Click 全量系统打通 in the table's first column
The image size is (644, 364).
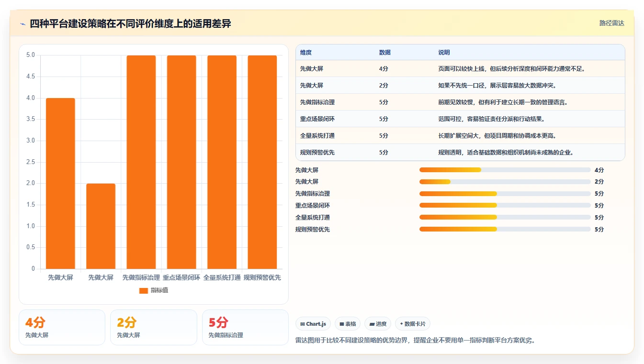click(317, 136)
